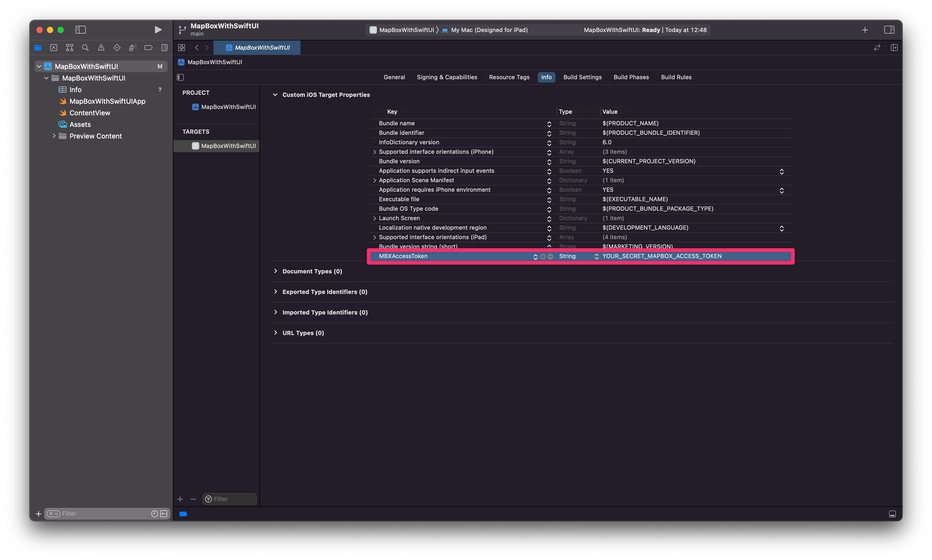Click the add target plus button
The width and height of the screenshot is (932, 560).
point(180,499)
